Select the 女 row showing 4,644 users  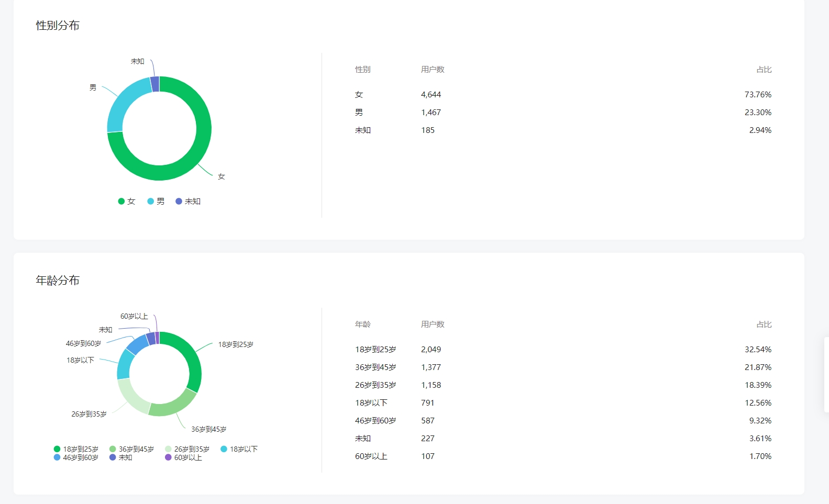pos(563,95)
